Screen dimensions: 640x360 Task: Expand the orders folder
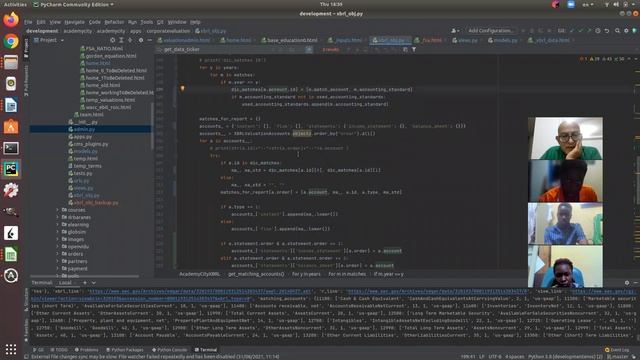(x=57, y=254)
